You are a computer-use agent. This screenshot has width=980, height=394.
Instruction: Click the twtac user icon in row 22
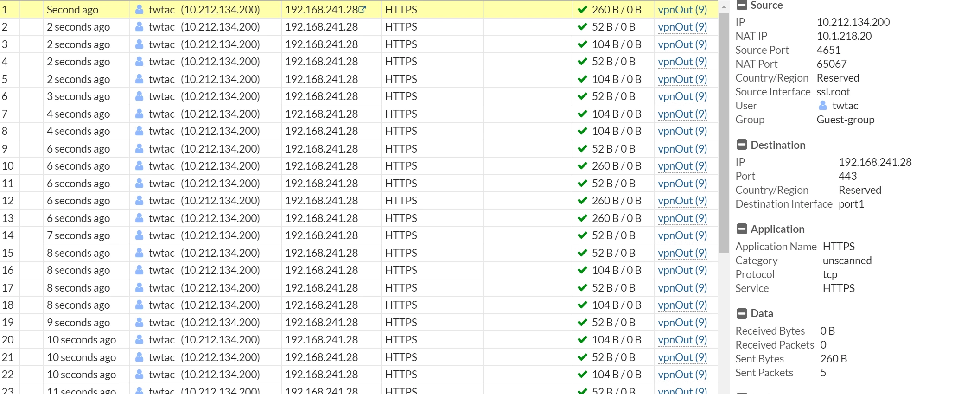pos(139,375)
